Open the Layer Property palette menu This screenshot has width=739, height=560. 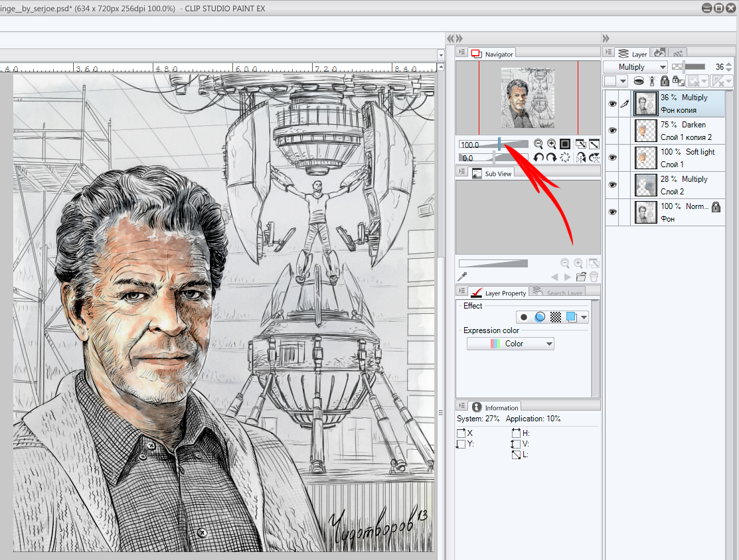(x=461, y=291)
